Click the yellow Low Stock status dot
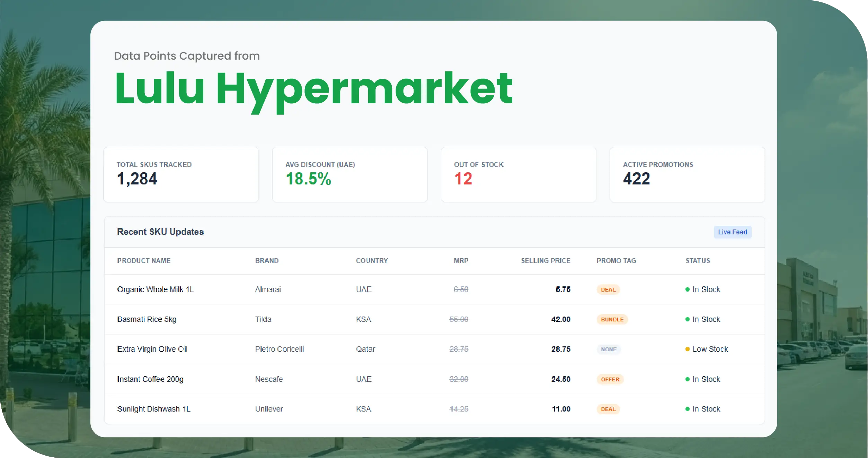The image size is (868, 458). (x=687, y=349)
